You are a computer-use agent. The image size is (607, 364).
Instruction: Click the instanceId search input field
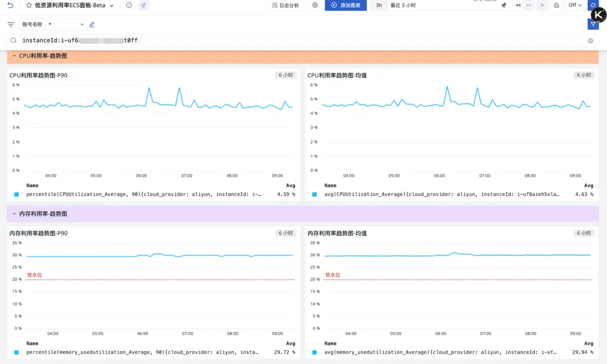click(x=302, y=40)
